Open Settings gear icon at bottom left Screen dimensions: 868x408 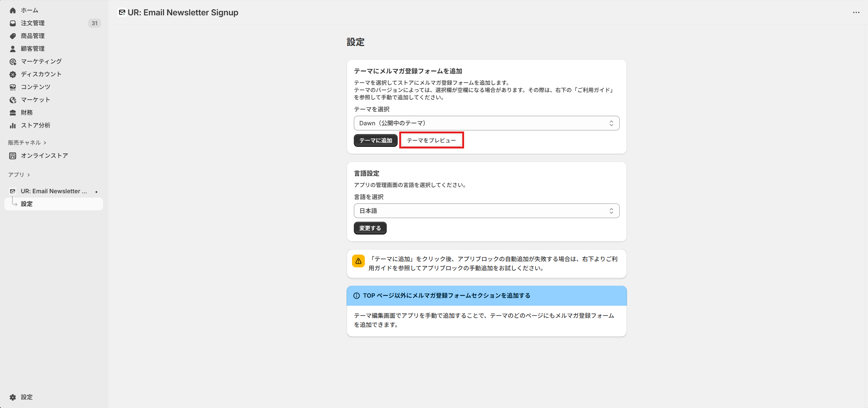pyautogui.click(x=13, y=397)
